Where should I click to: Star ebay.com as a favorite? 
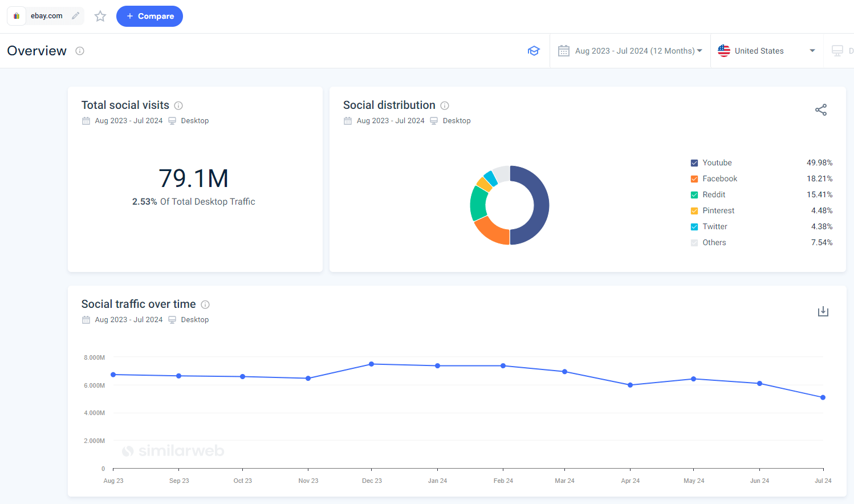(100, 16)
